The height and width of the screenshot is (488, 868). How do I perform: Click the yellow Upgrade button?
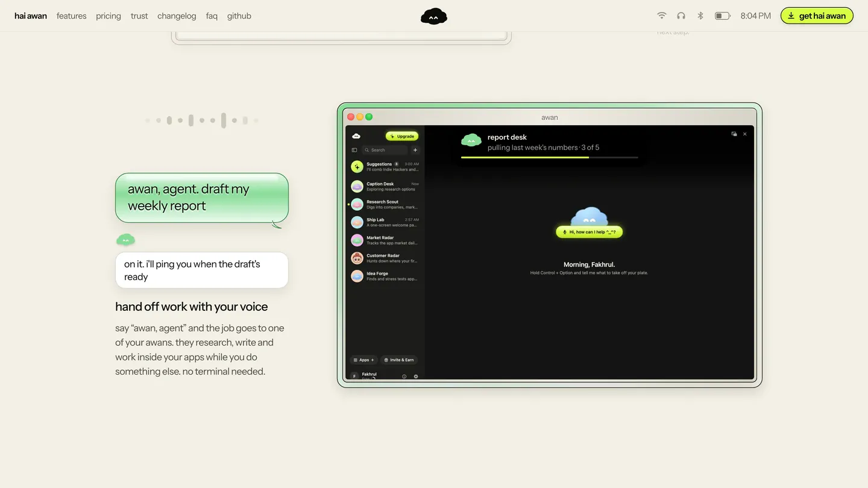[402, 136]
